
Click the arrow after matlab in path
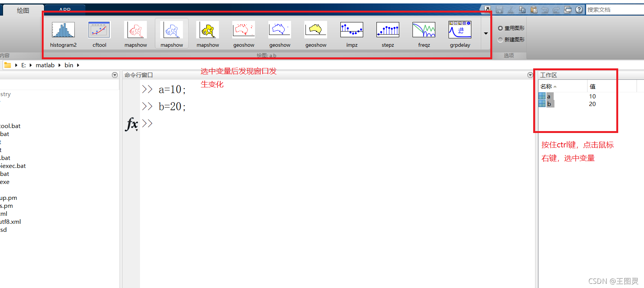click(60, 65)
